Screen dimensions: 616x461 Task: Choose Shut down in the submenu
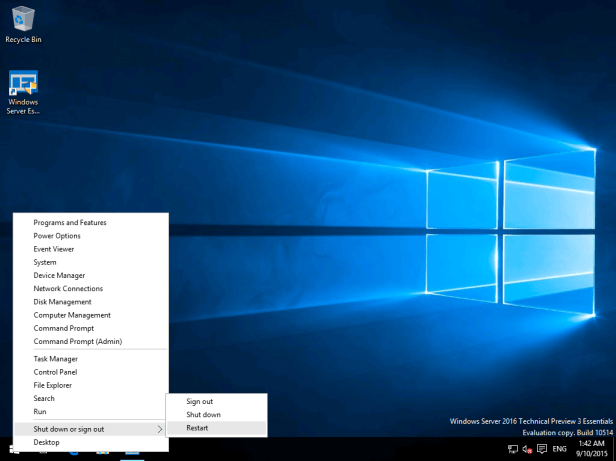tap(203, 414)
